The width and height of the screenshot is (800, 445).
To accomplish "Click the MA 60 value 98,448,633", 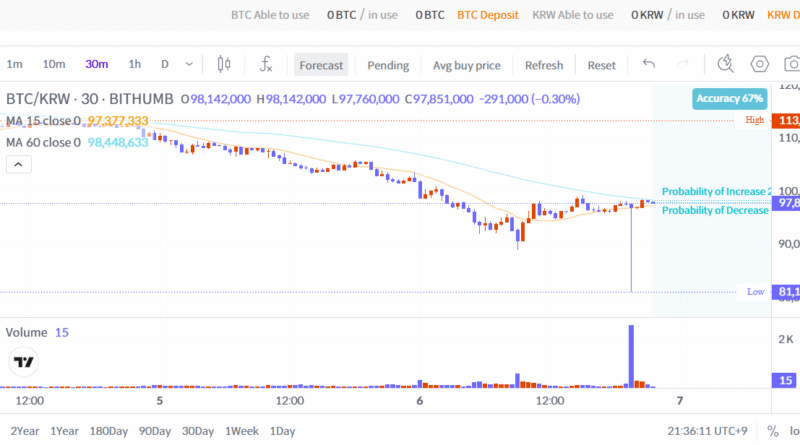I will [118, 142].
